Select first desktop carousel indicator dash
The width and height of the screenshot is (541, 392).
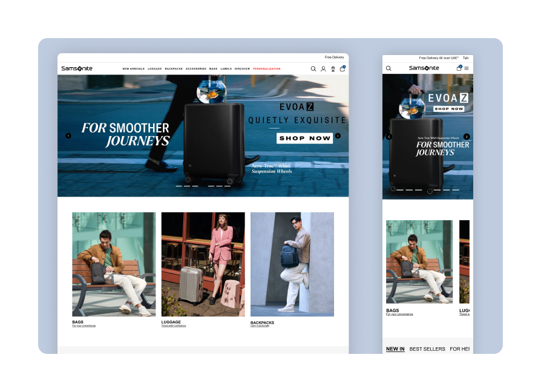click(x=179, y=186)
